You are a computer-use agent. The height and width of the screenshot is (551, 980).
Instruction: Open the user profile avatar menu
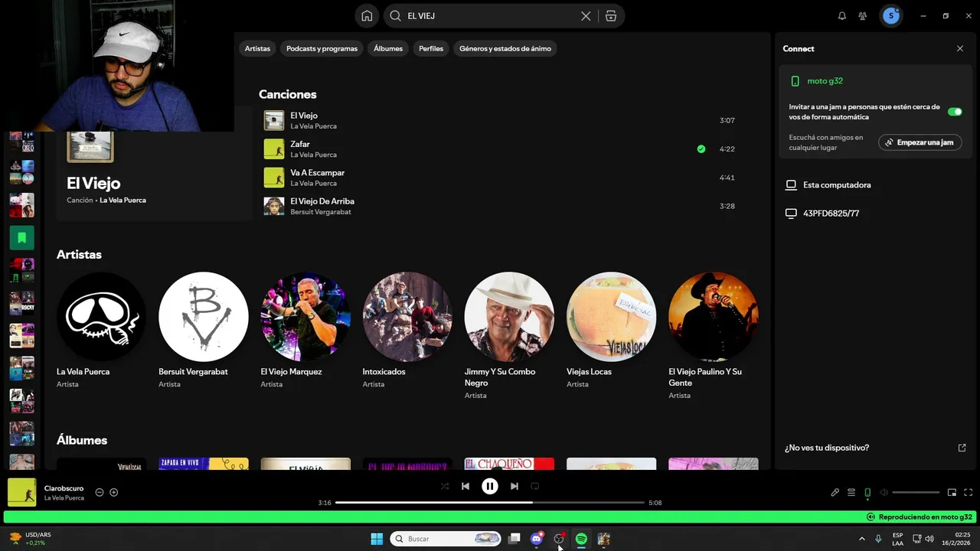890,15
